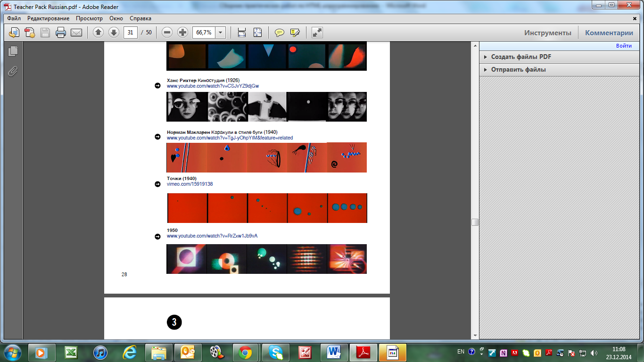Screen dimensions: 644x362
Task: Click the volume speaker icon in the tray
Action: pos(594,352)
